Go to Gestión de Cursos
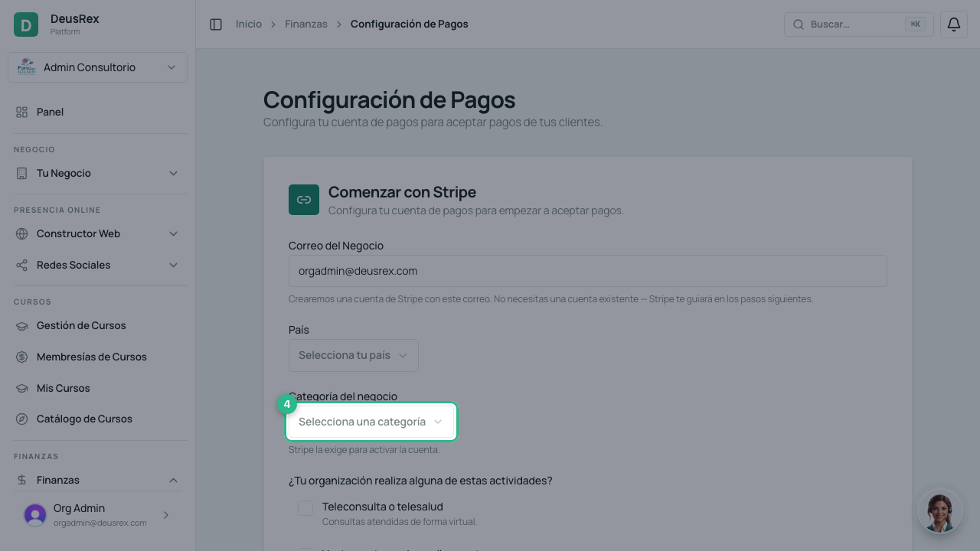This screenshot has height=551, width=980. 97,325
